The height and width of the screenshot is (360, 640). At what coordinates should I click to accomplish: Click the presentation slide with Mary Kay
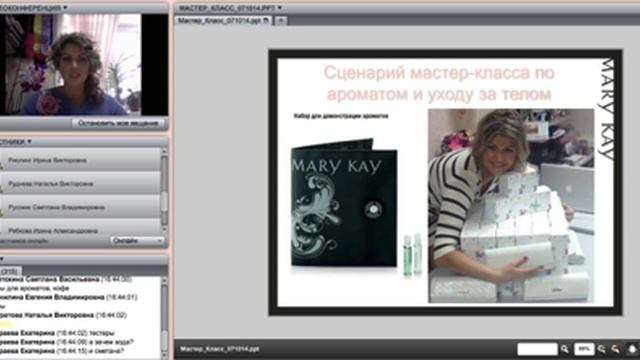pyautogui.click(x=445, y=182)
